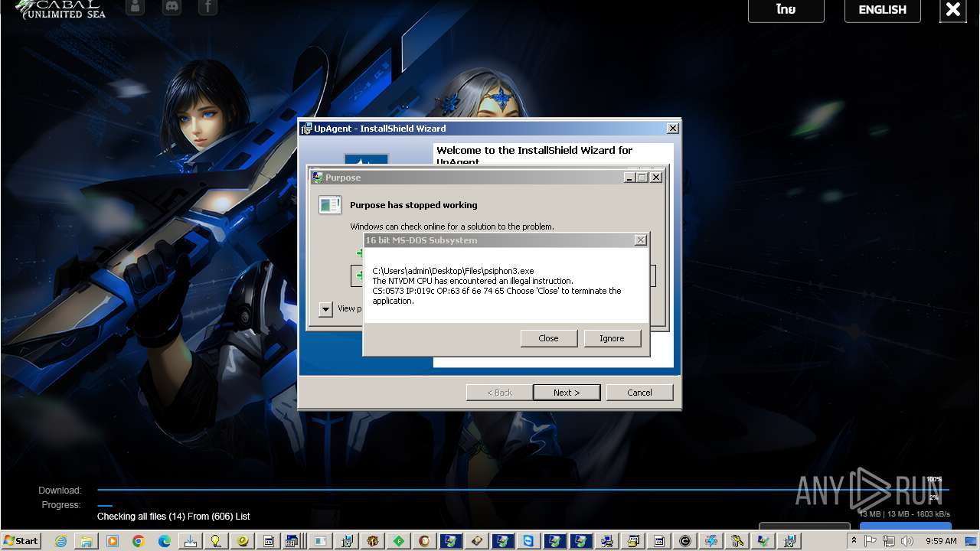
Task: Close the Purpose has stopped working window
Action: tap(655, 178)
